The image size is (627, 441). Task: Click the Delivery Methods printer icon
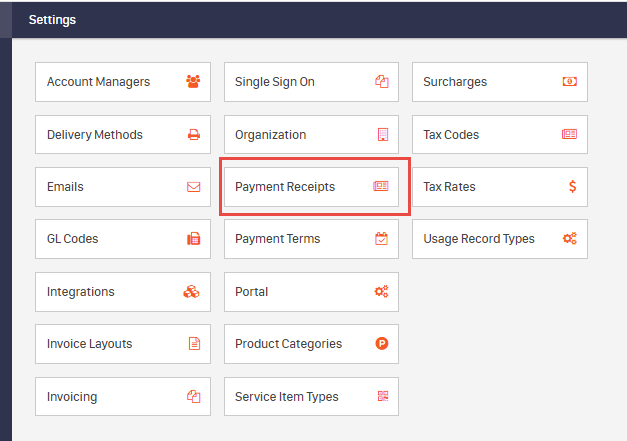click(x=194, y=135)
